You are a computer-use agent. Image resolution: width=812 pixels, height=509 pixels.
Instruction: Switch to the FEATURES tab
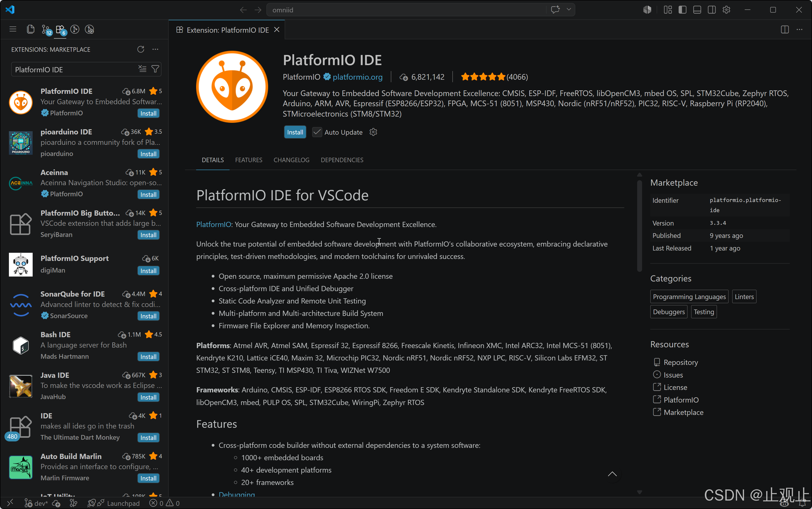249,160
